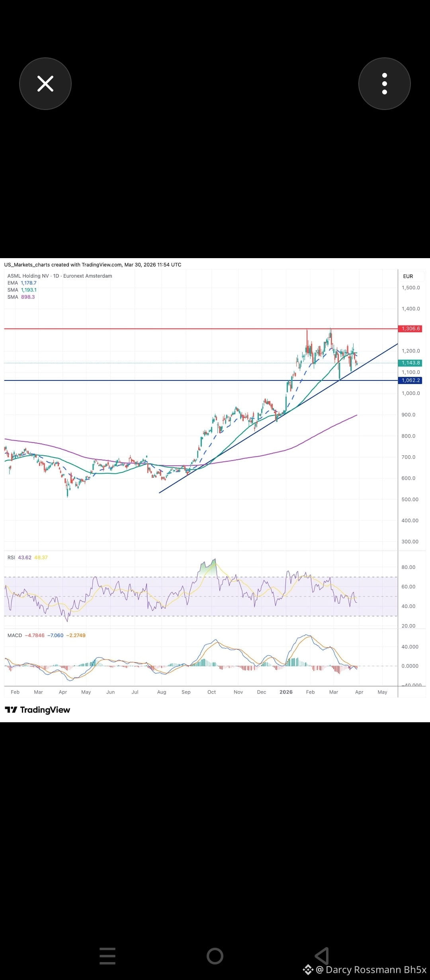Click the Oct label on time axis

(x=212, y=692)
